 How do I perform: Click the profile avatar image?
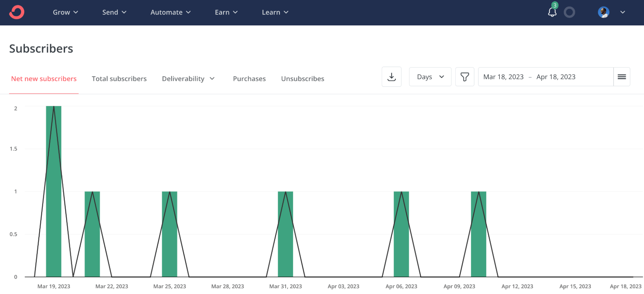(604, 12)
